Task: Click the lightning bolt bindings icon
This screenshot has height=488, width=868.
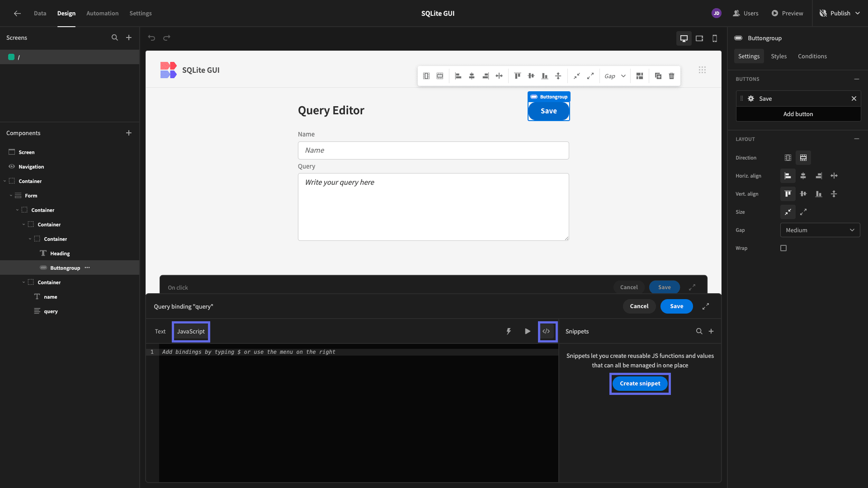Action: (509, 331)
